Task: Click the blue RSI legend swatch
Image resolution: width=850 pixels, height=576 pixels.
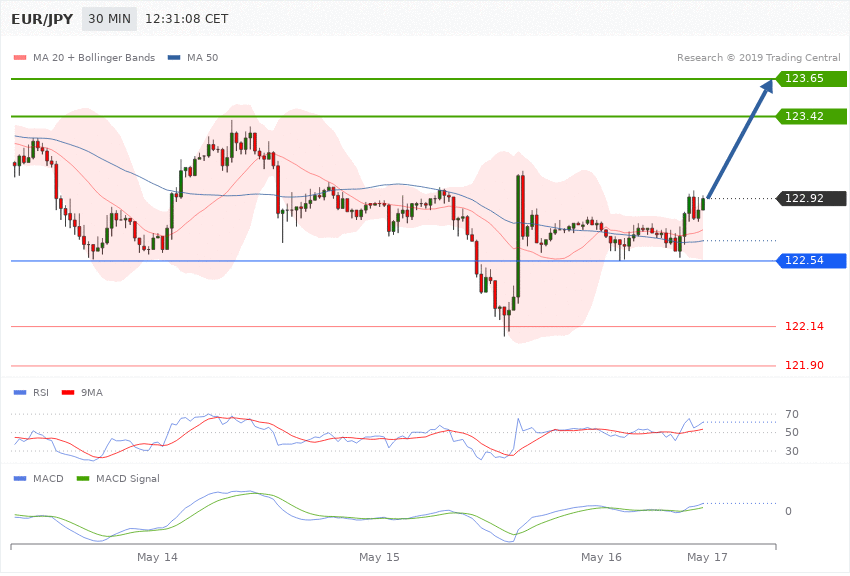Action: coord(20,392)
